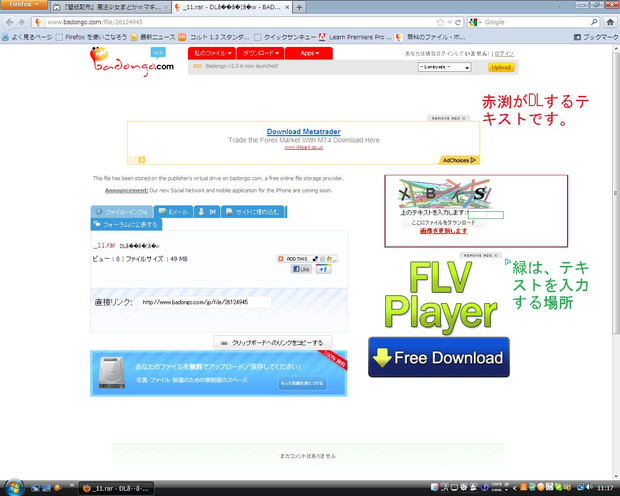Open the Firefox application menu button
The width and height of the screenshot is (620, 496).
coord(24,4)
